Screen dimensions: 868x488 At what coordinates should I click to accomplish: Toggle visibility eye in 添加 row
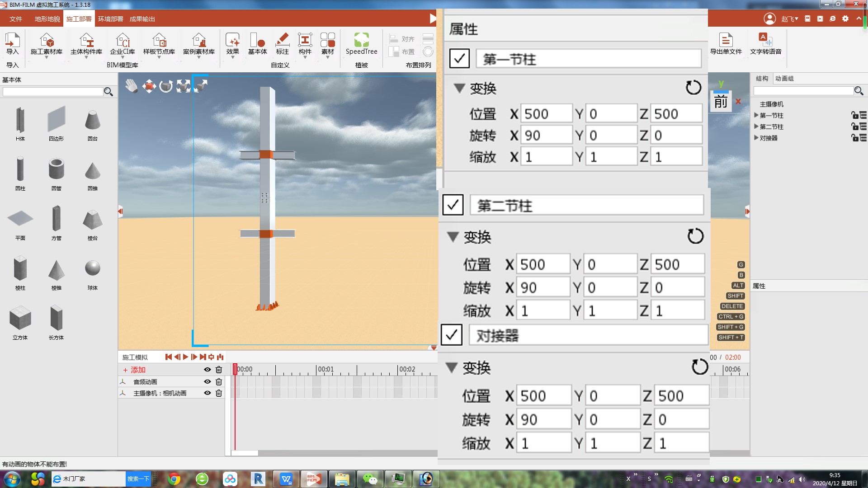[208, 370]
